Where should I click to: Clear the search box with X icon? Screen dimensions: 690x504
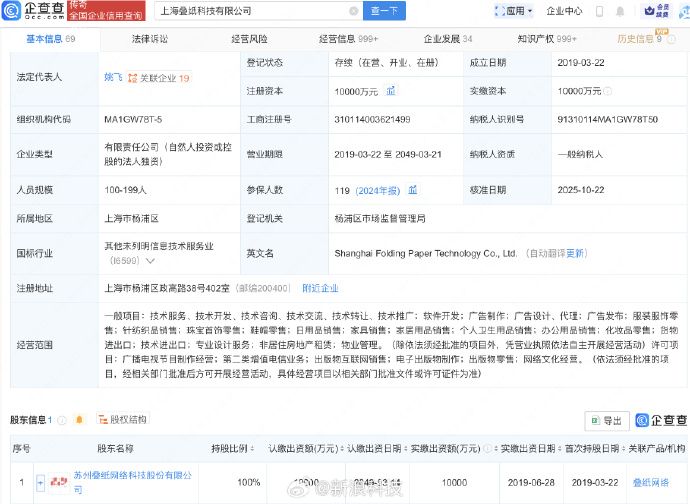(352, 12)
